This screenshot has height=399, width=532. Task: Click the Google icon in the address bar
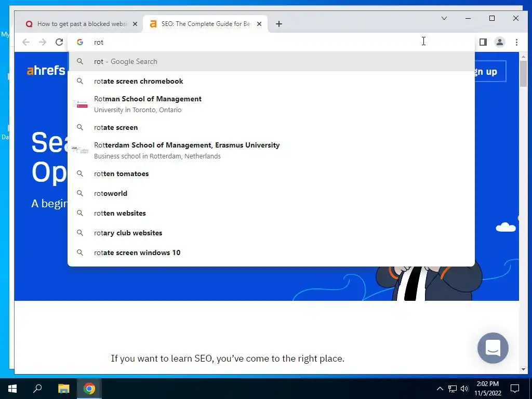coord(80,42)
